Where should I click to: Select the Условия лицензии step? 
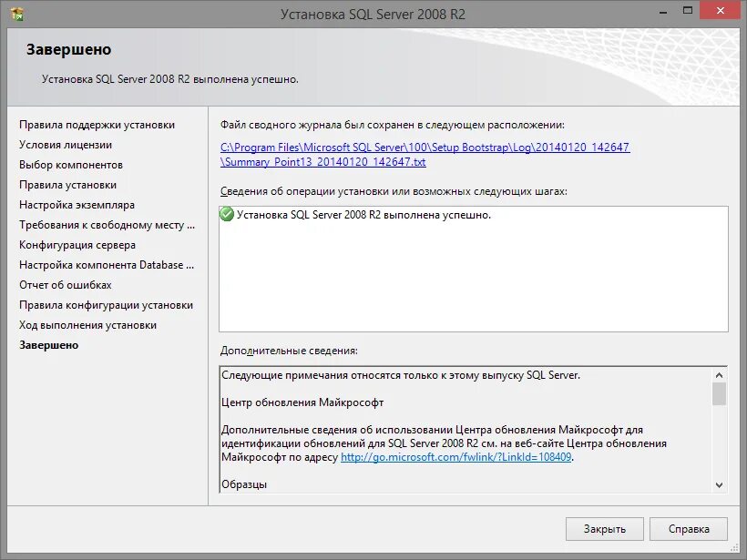click(66, 145)
